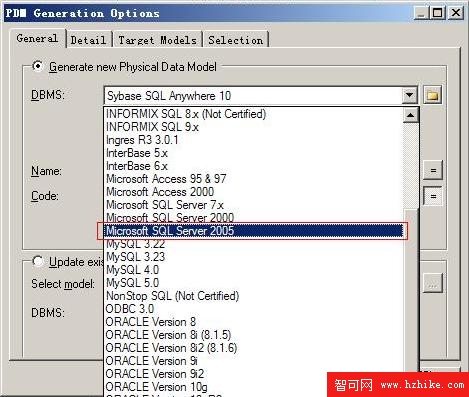Close the PDM Generation Options dialog
Viewport: 469px width, 397px height.
[455, 13]
